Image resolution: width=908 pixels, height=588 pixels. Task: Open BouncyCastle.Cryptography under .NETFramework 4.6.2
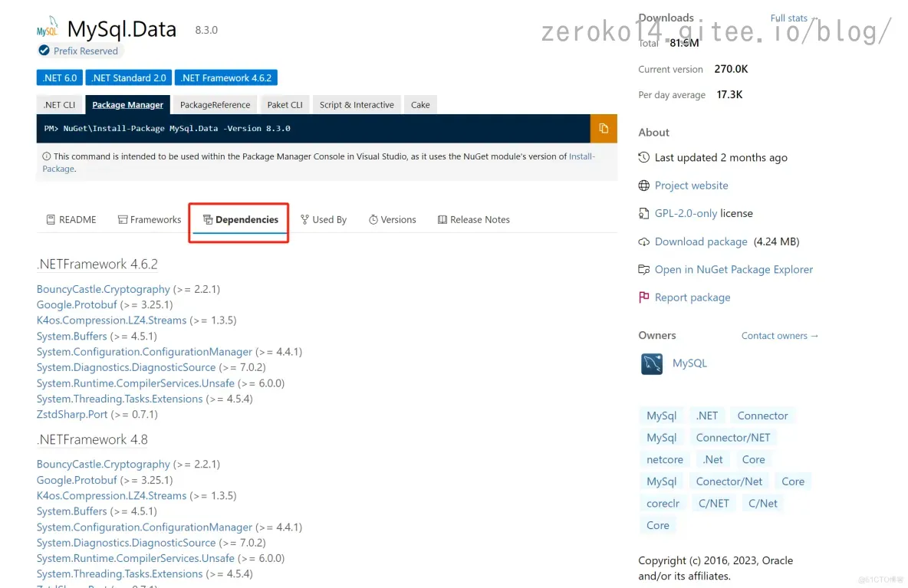pyautogui.click(x=103, y=289)
